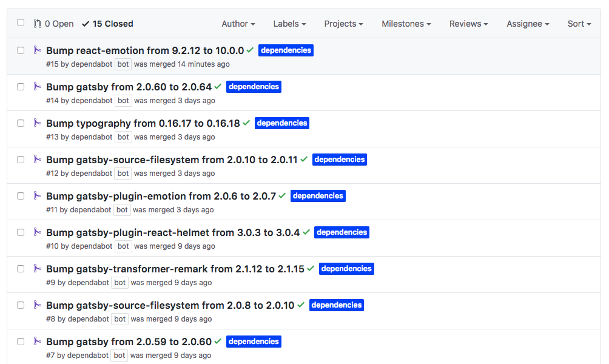Click green check next to typography PR

pyautogui.click(x=246, y=123)
